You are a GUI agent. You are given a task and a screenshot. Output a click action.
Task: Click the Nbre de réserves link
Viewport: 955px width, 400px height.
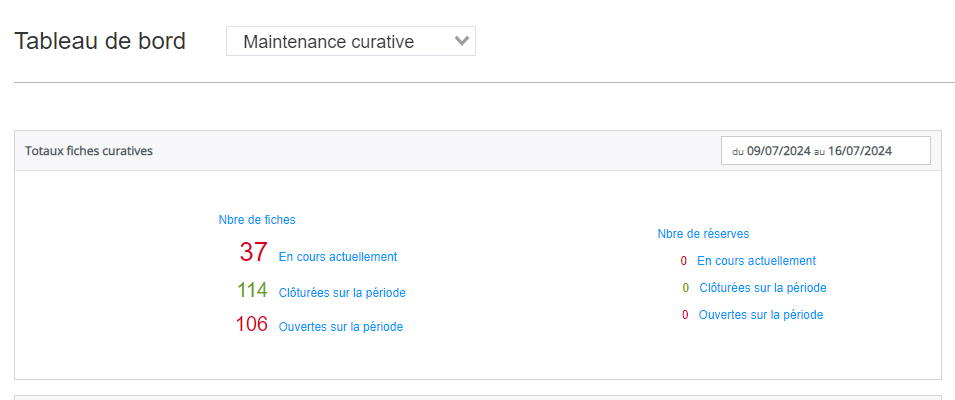tap(703, 233)
